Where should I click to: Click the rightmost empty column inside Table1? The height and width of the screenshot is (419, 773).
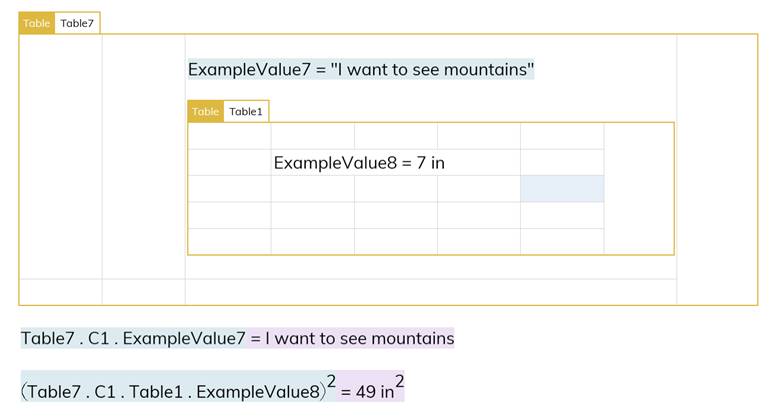639,189
